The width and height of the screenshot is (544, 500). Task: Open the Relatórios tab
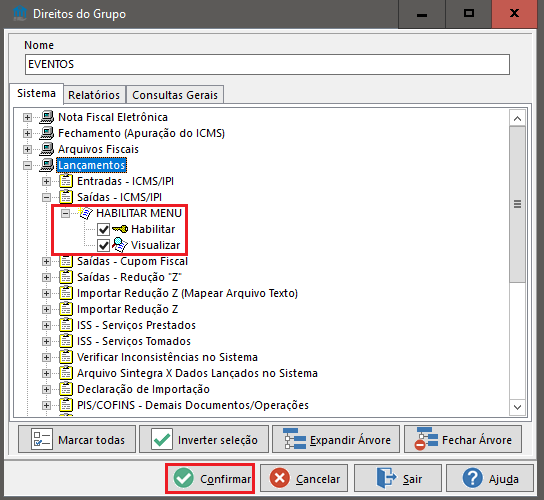(94, 95)
